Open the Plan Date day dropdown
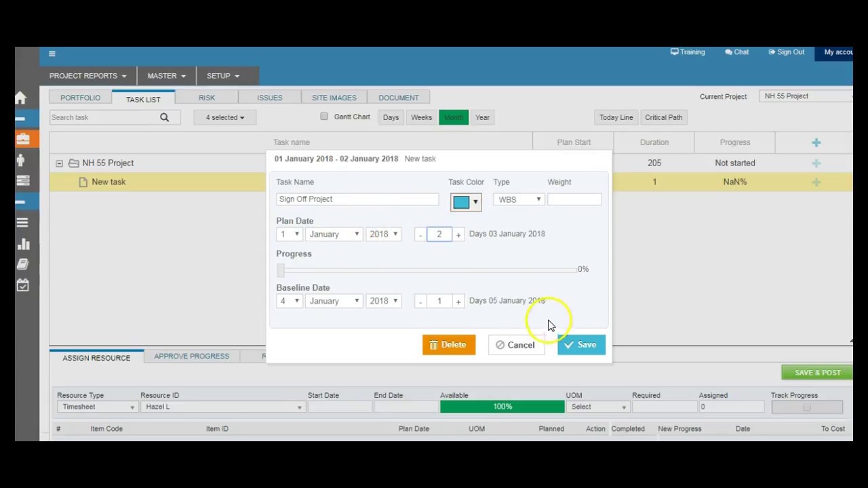The width and height of the screenshot is (868, 488). click(289, 234)
